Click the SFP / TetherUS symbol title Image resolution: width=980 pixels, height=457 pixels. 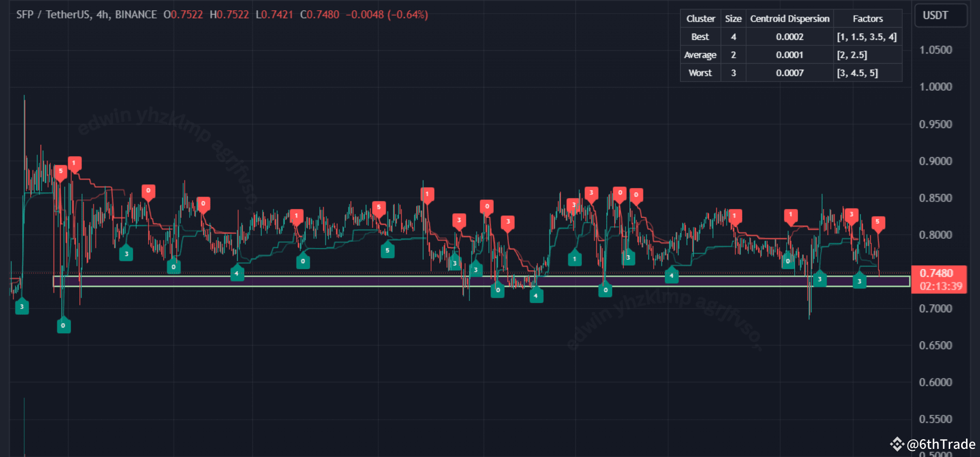coord(53,15)
